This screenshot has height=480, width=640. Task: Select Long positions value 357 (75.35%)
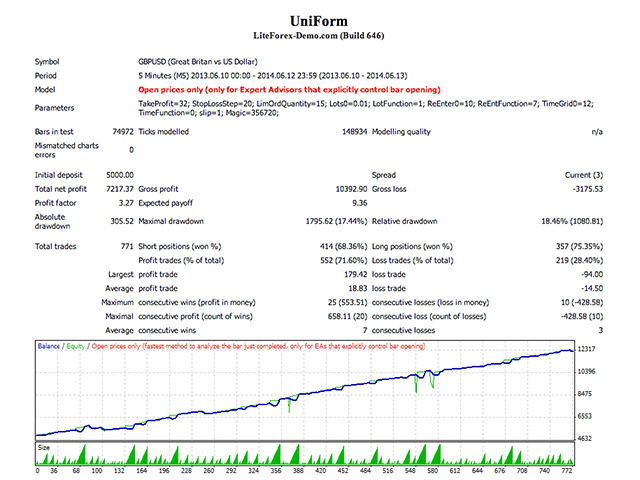coord(579,247)
